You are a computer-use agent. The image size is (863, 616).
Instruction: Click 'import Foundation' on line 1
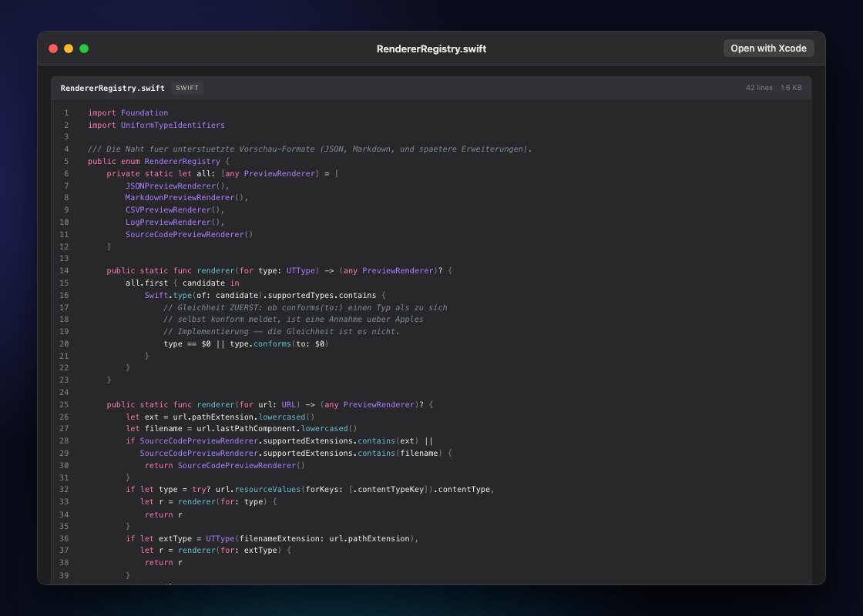(128, 112)
